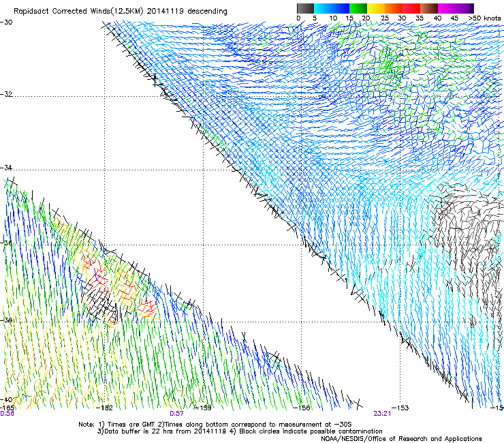Click the yellow 20-25 knots legend band

376,8
